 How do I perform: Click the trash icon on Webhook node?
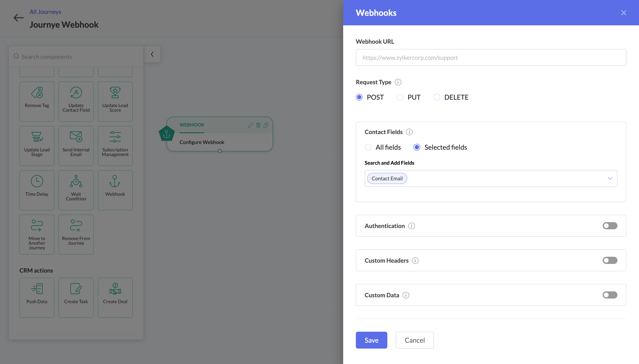[258, 125]
